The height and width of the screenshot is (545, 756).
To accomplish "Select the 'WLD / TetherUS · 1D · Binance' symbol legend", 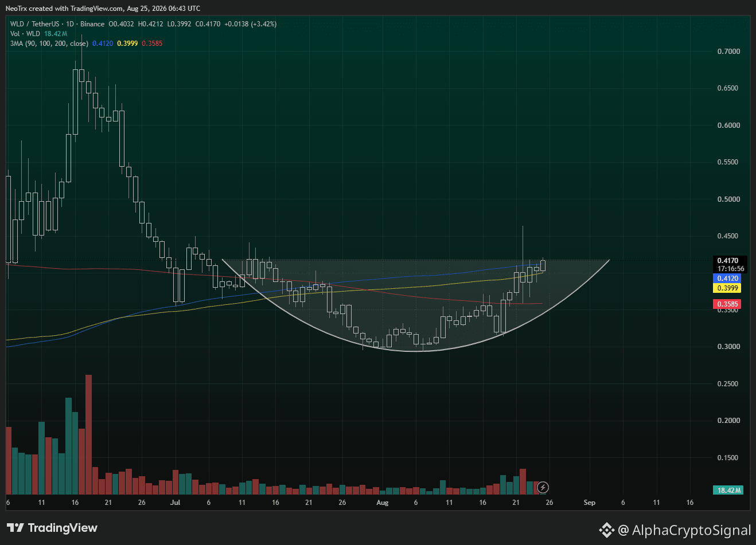I will point(57,24).
